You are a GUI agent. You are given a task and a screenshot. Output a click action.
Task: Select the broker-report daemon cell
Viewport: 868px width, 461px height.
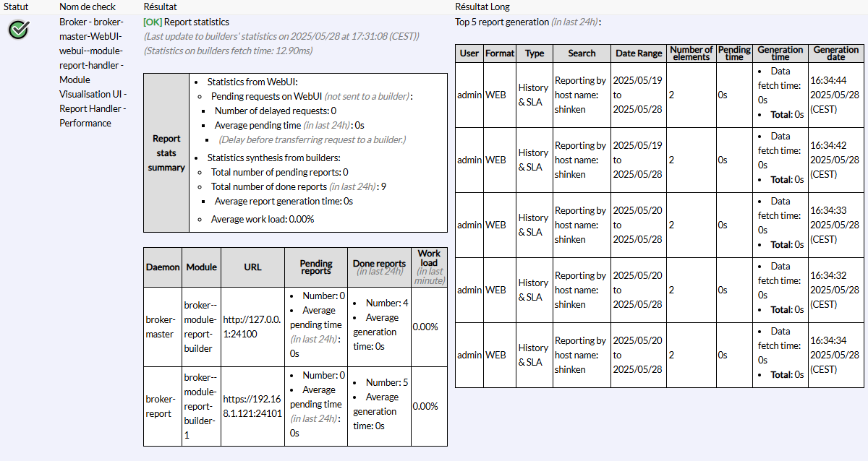[x=160, y=406]
